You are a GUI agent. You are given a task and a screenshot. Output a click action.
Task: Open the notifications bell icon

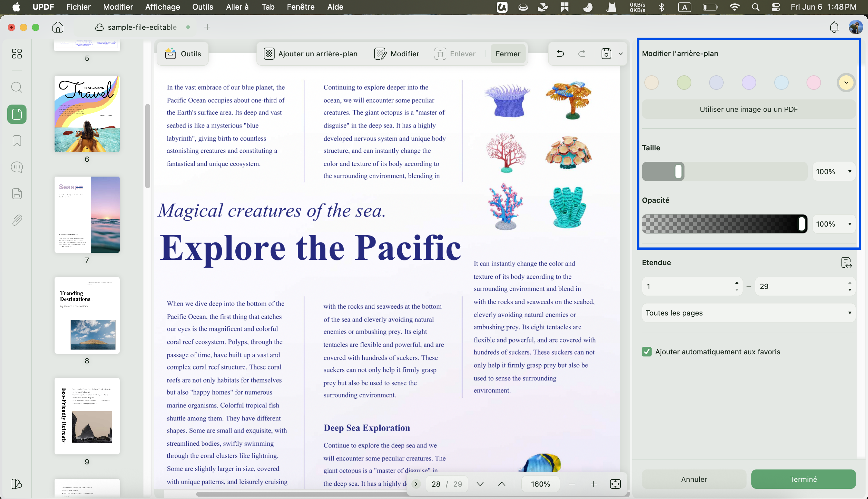[x=834, y=27]
